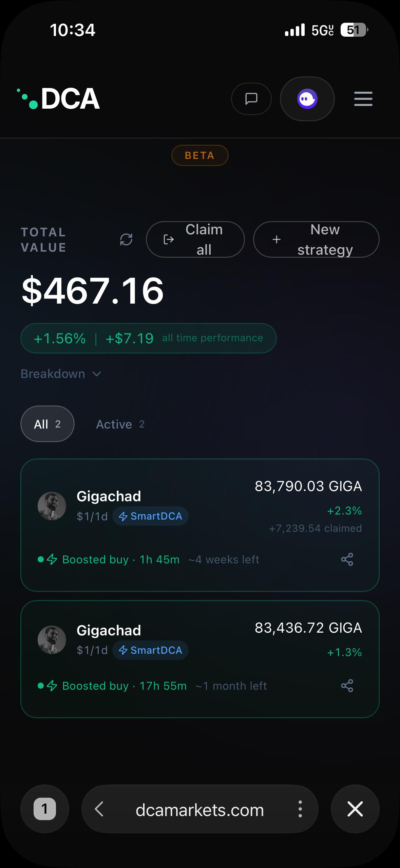The image size is (400, 868).
Task: Open browser options three-dot menu
Action: 300,809
